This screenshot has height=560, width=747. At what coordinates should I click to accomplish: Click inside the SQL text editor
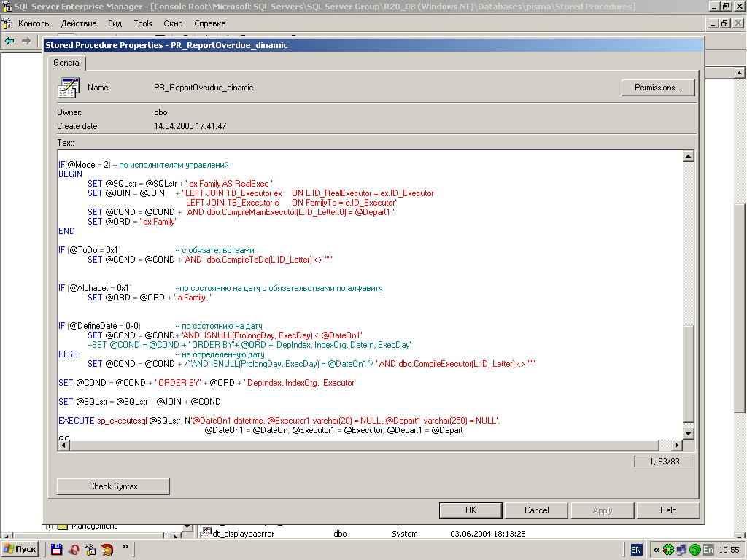click(x=365, y=292)
